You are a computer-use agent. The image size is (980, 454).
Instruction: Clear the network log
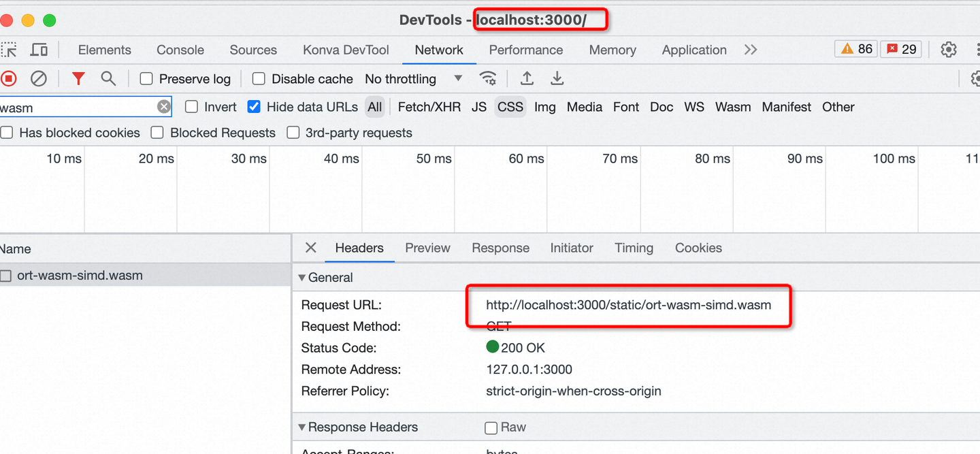(x=39, y=79)
